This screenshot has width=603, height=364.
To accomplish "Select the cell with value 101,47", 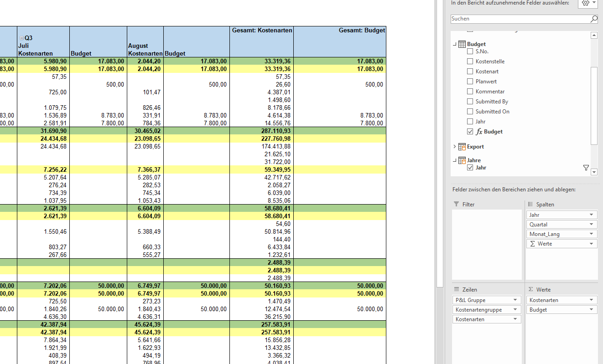I will [145, 92].
